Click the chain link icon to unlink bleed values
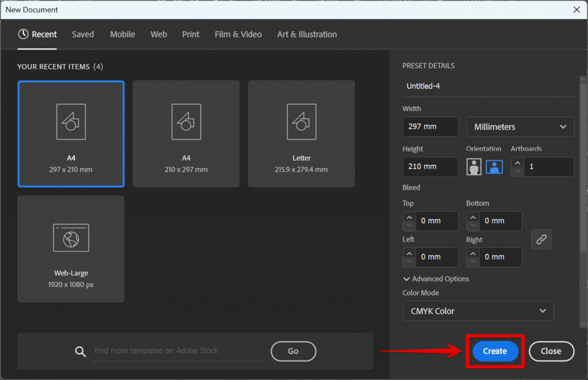The image size is (588, 380). [x=541, y=239]
